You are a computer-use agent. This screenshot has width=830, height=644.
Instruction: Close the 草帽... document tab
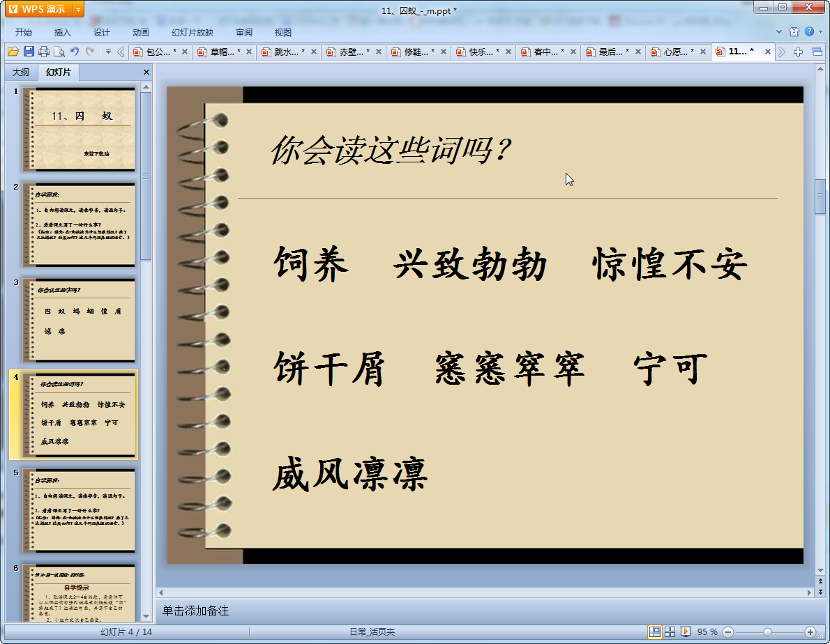tap(249, 52)
